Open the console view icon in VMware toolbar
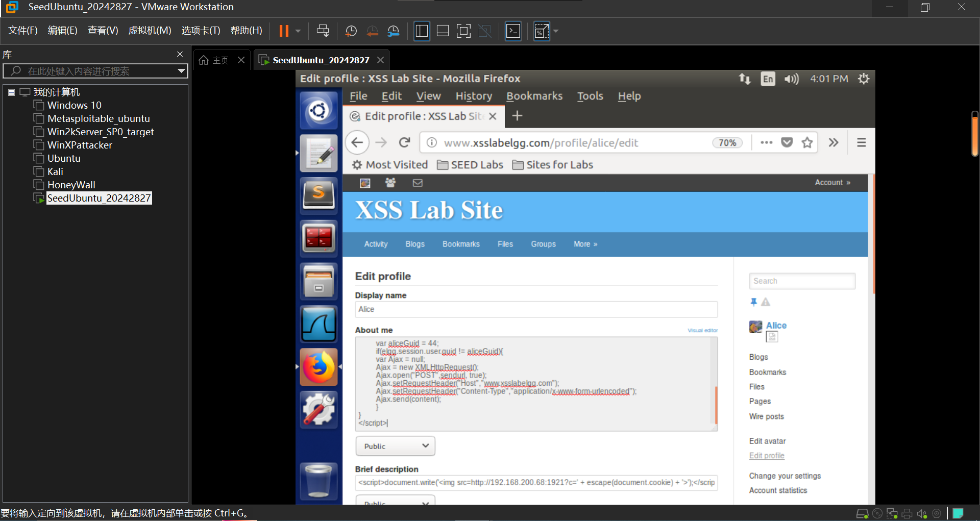Screen dimensions: 980x521 tap(513, 31)
